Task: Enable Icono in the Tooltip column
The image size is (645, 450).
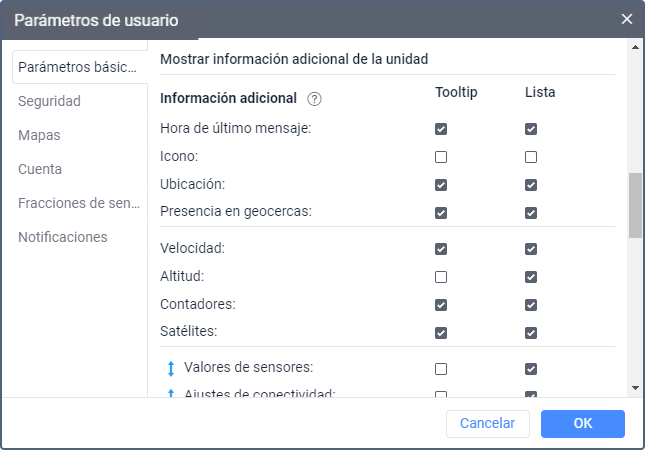Action: (x=441, y=157)
